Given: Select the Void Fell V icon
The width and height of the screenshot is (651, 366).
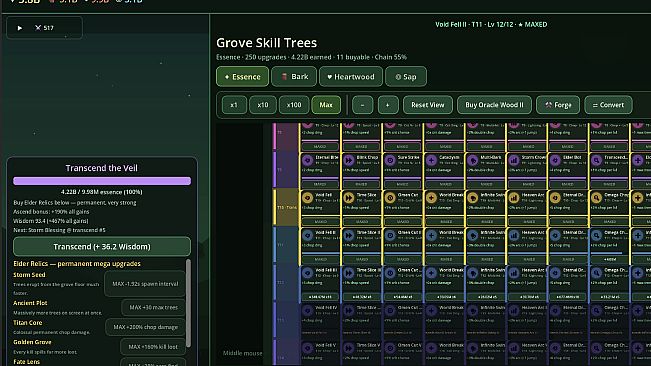Looking at the screenshot, I should point(307,348).
